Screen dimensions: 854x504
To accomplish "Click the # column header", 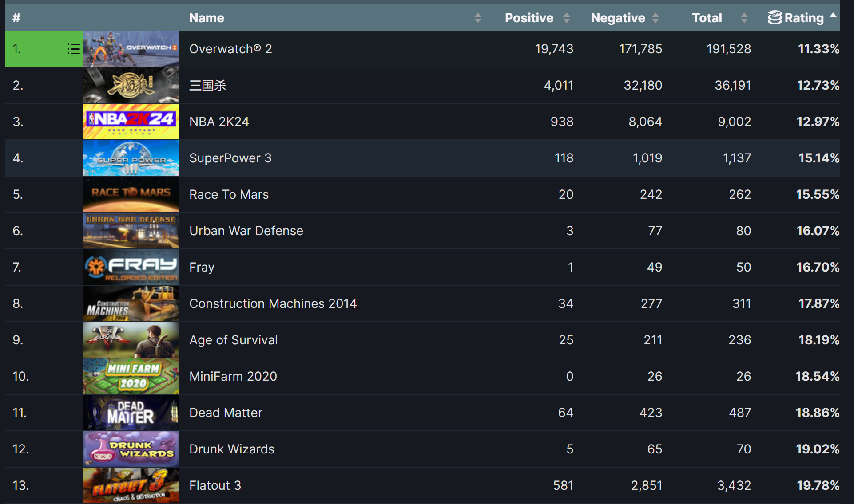I will point(16,18).
